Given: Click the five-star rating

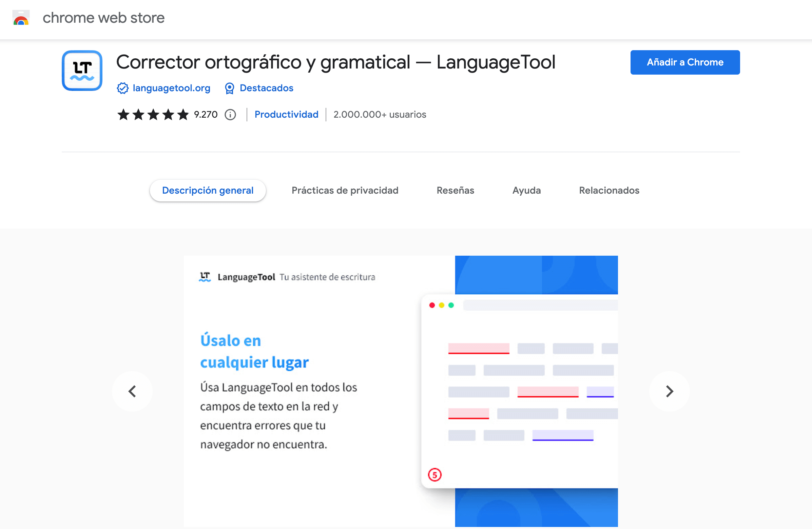Looking at the screenshot, I should [153, 115].
